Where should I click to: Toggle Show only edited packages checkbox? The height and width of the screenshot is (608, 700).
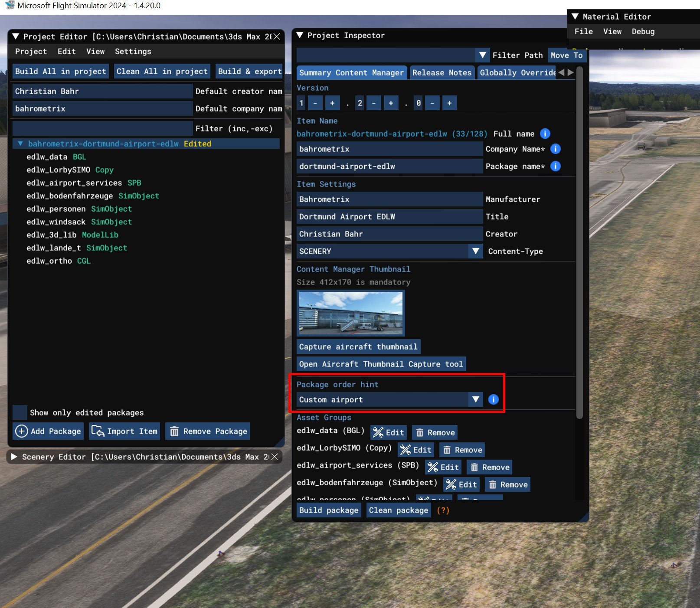[20, 412]
